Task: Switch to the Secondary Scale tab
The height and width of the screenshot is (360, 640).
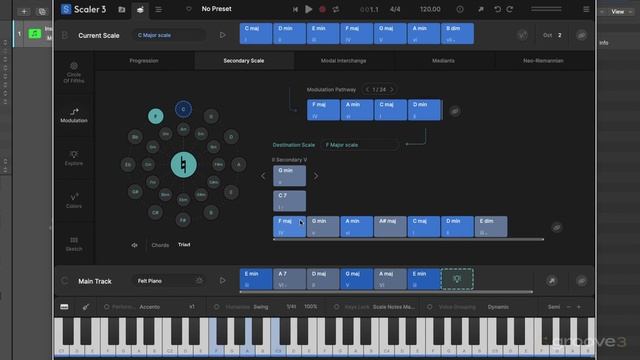Action: click(244, 61)
